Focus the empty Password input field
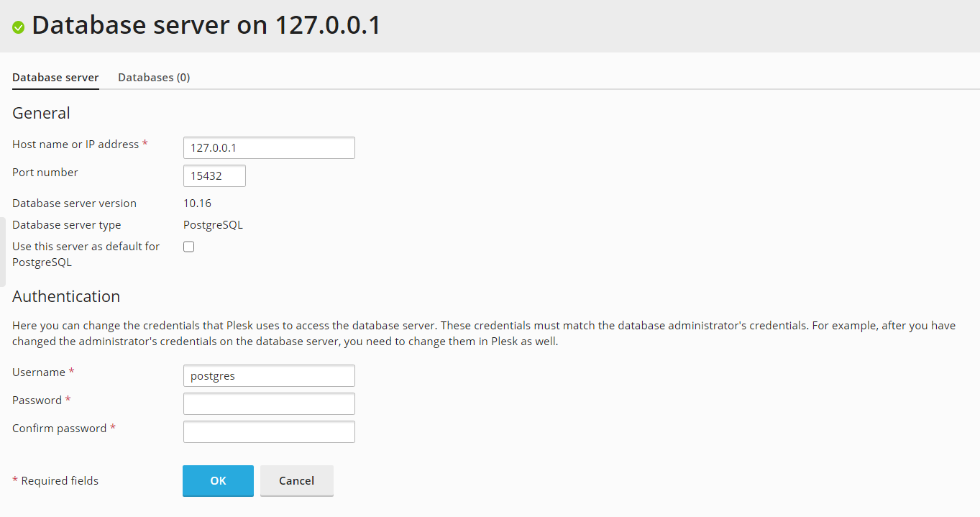Viewport: 980px width, 517px height. click(269, 403)
